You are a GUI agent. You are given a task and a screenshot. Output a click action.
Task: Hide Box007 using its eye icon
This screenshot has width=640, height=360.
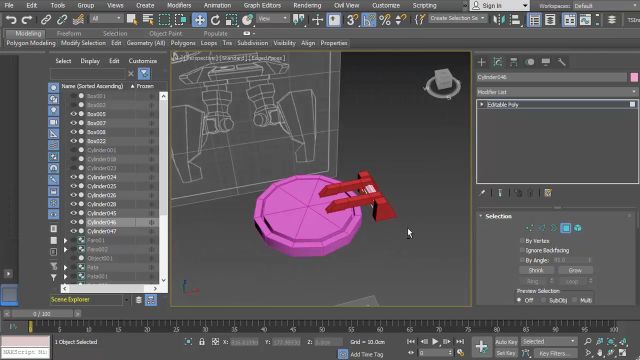coord(73,123)
